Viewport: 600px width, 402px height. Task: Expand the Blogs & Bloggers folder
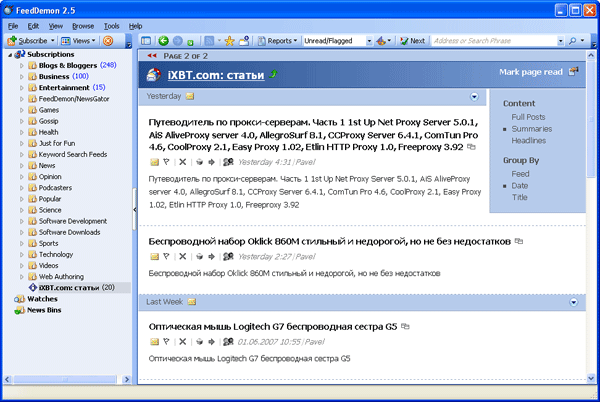(21, 65)
